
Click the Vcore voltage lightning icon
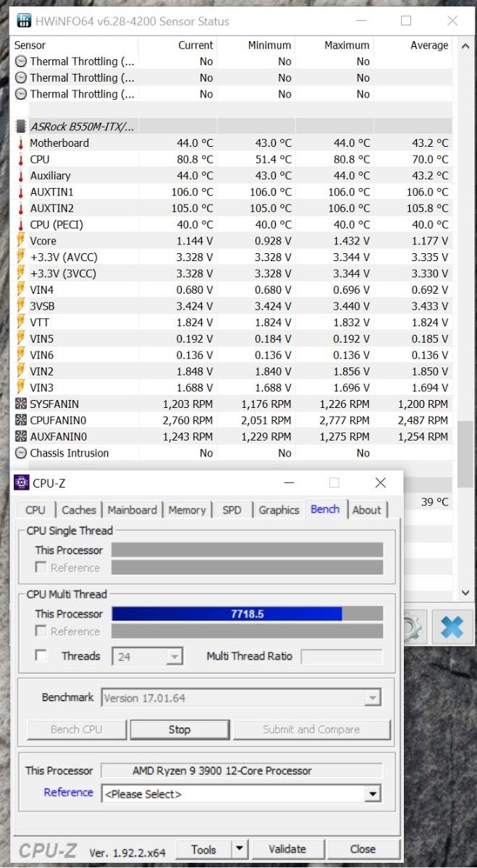coord(20,241)
